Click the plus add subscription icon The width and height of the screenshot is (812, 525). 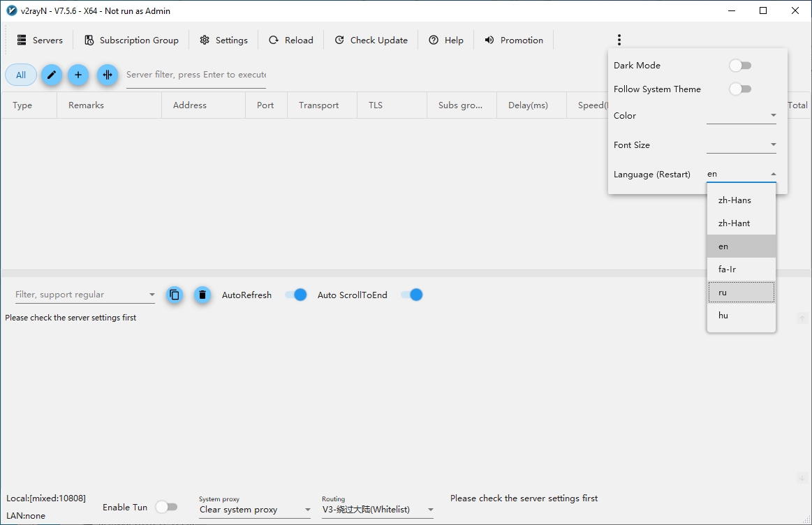[78, 75]
